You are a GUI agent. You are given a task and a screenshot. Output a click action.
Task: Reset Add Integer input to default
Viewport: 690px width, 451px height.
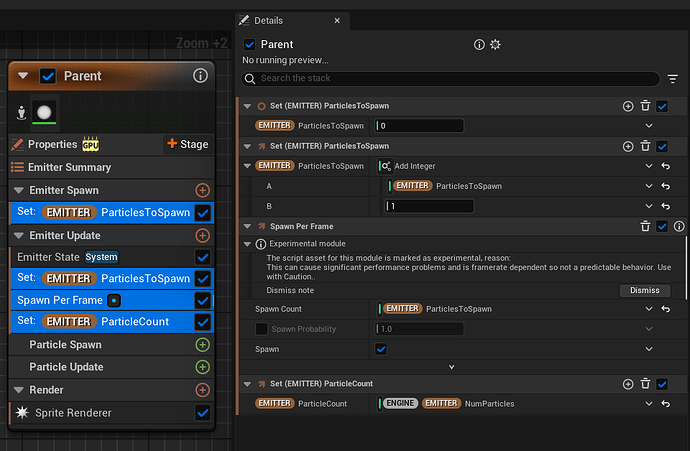coord(666,166)
